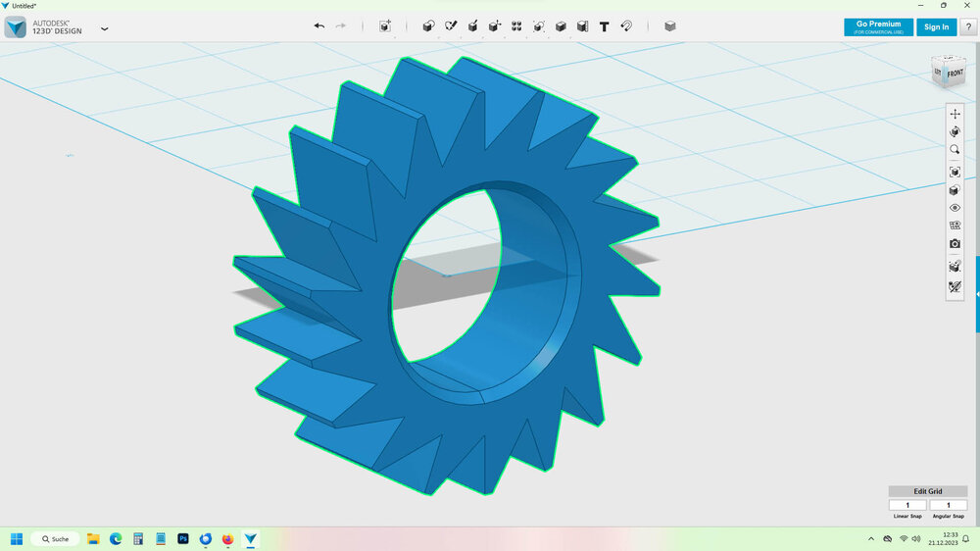Toggle the snapping icon in navigation bar
This screenshot has width=980, height=551.
[955, 287]
